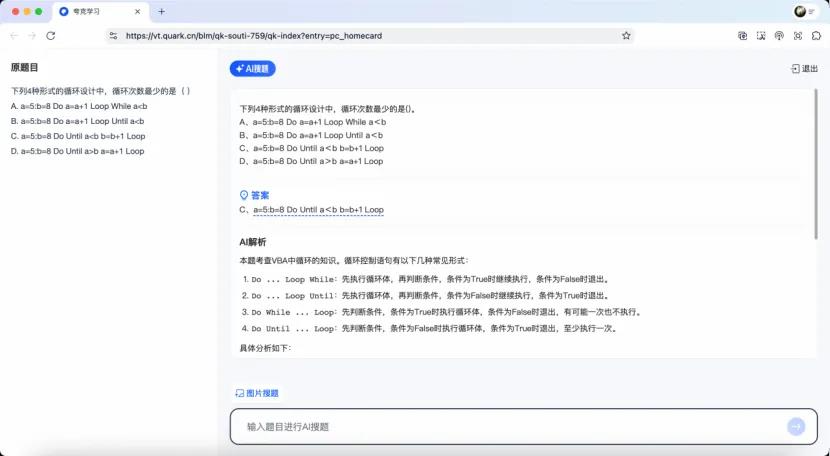830x456 pixels.
Task: Open the extensions puzzle icon
Action: pyautogui.click(x=816, y=35)
